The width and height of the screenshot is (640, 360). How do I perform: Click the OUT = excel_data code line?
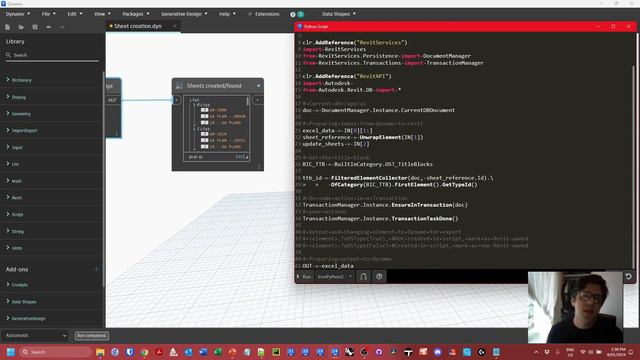point(328,266)
